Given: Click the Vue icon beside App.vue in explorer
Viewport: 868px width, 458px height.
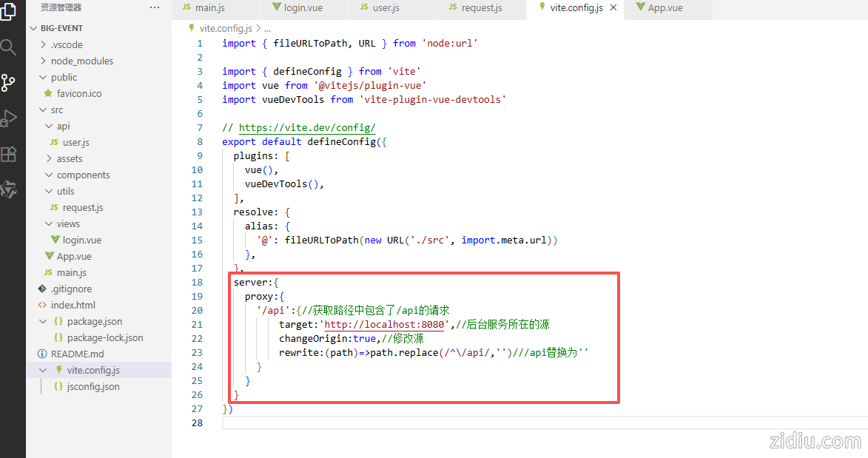Looking at the screenshot, I should pos(49,257).
